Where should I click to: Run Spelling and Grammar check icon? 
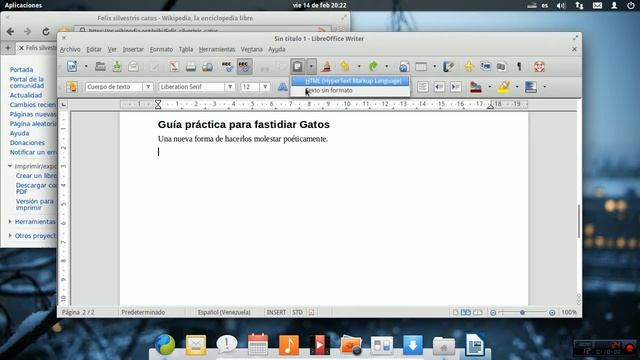(227, 67)
